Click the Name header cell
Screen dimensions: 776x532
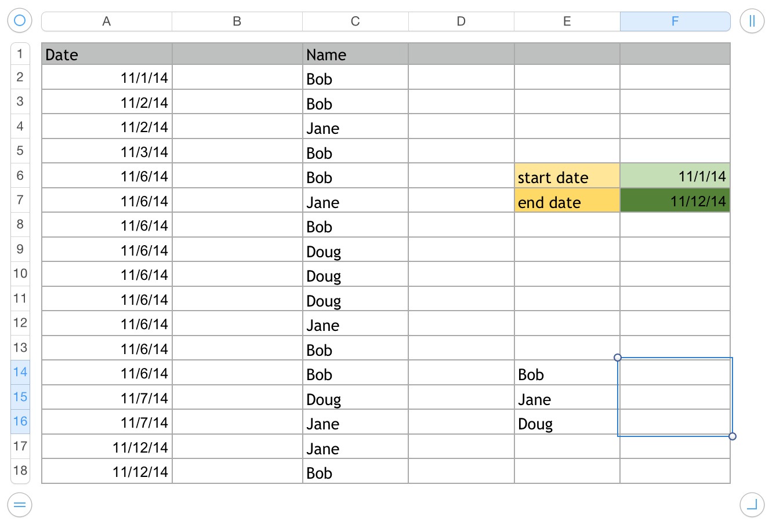pos(355,54)
